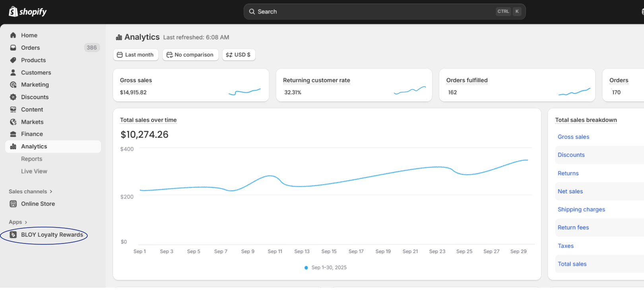
Task: Click the BLOY Loyalty Rewards app icon
Action: 13,235
